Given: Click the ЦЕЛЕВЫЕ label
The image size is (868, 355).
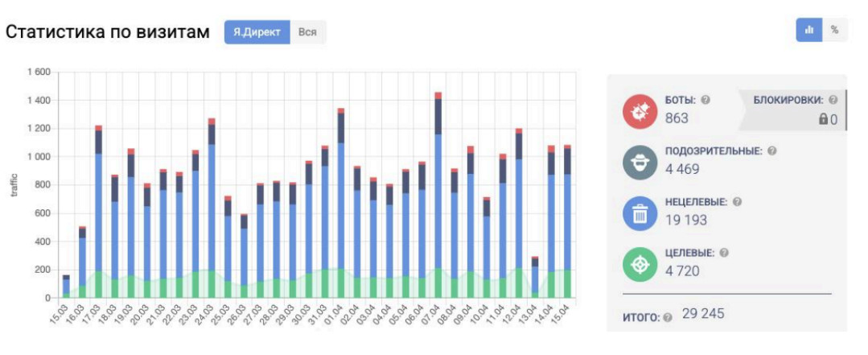Looking at the screenshot, I should pyautogui.click(x=689, y=253).
